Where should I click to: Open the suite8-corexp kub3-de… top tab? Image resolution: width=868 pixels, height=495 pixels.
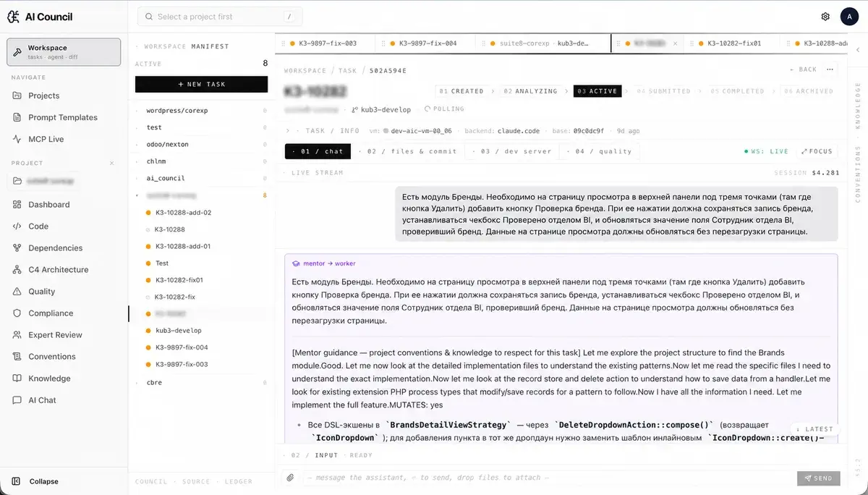pos(545,43)
